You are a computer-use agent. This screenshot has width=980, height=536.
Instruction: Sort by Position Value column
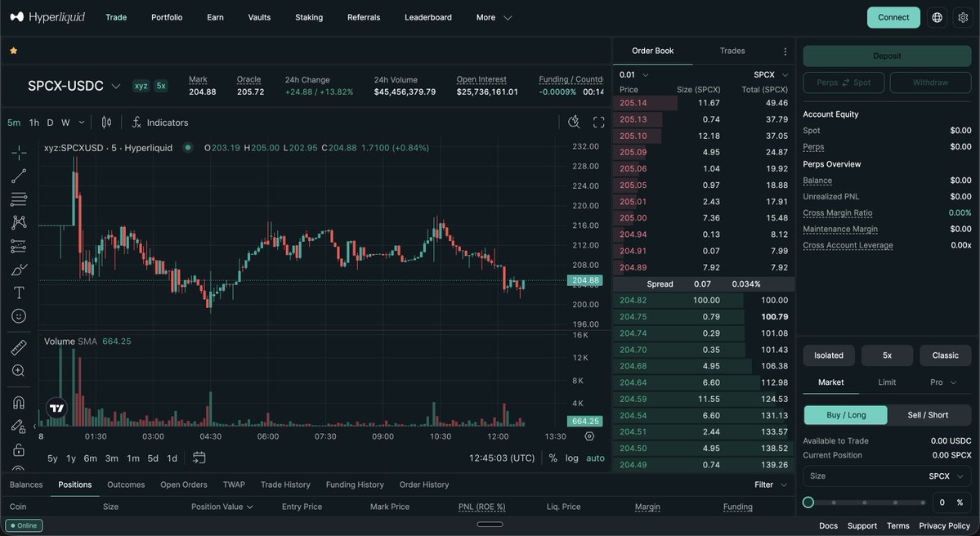[x=222, y=507]
